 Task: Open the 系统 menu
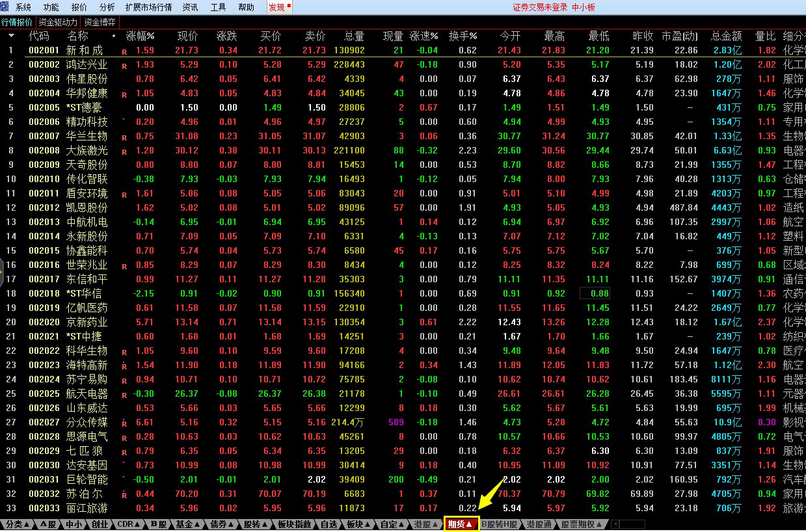pyautogui.click(x=23, y=8)
